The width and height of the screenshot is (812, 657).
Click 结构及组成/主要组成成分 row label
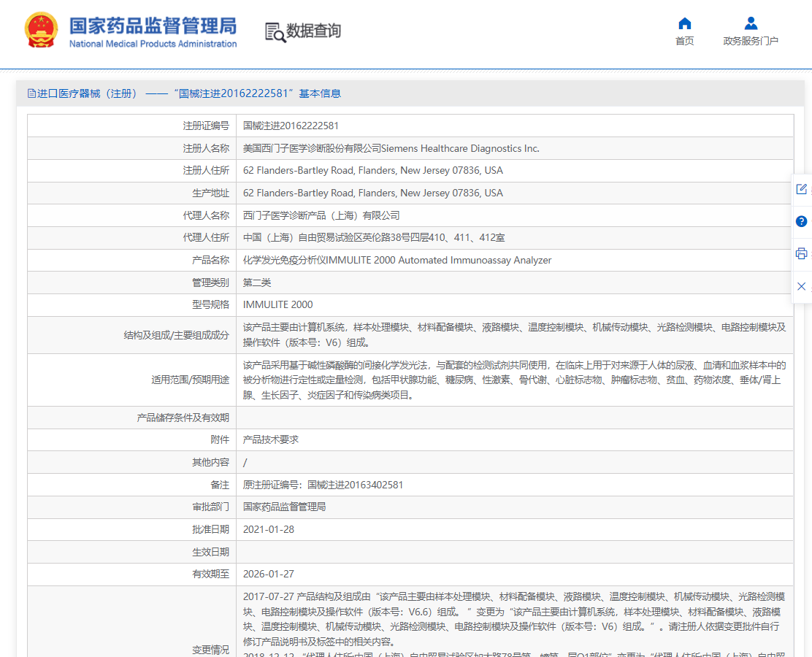point(176,335)
